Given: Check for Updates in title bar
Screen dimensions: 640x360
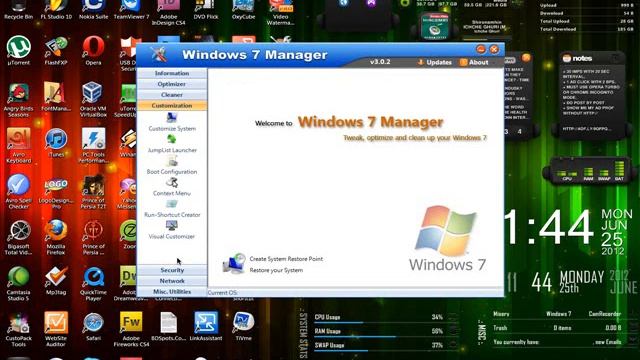Looking at the screenshot, I should (435, 62).
